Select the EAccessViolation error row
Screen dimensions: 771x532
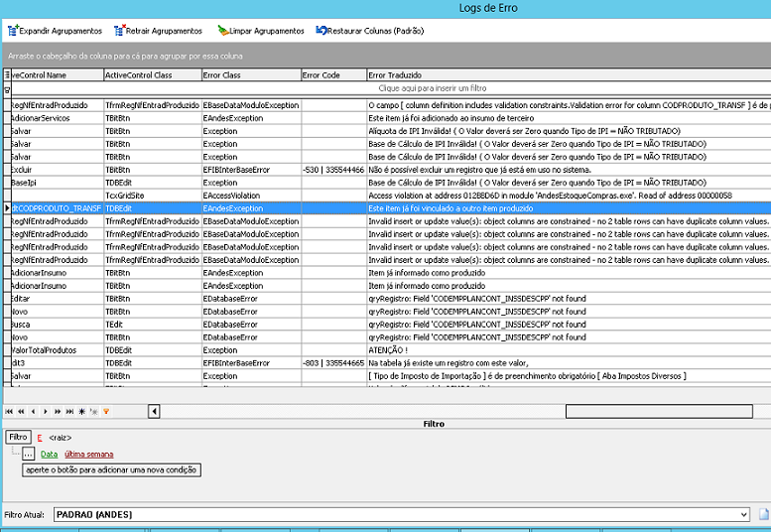click(391, 196)
